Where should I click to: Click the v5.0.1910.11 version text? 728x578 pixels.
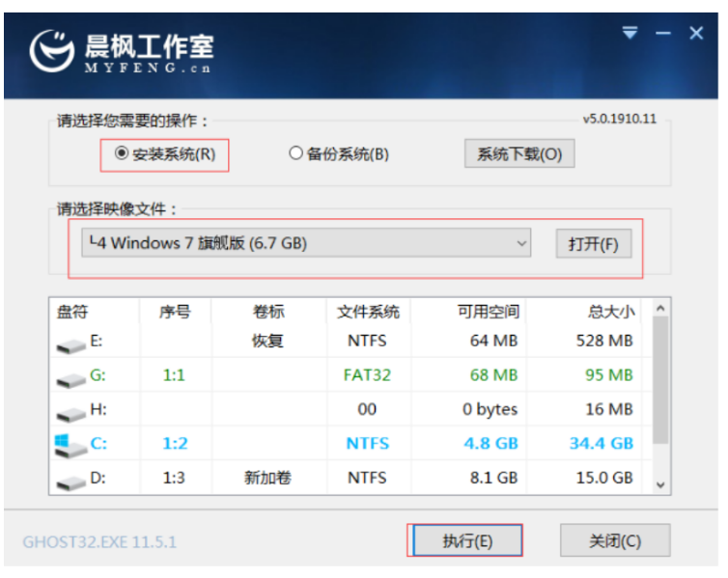coord(620,120)
